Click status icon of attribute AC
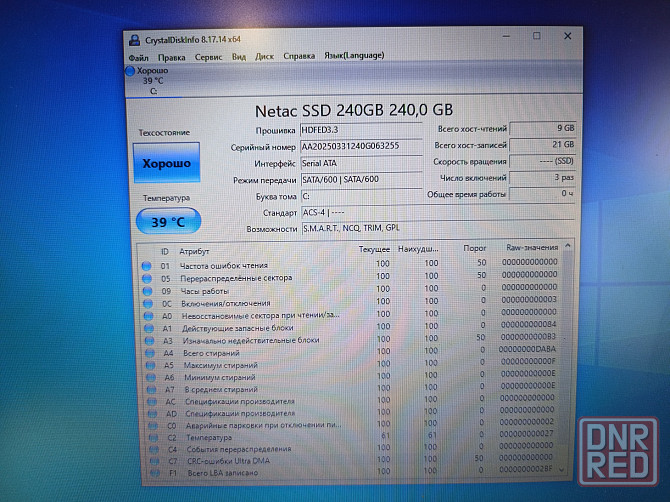The height and width of the screenshot is (502, 670). coord(152,402)
